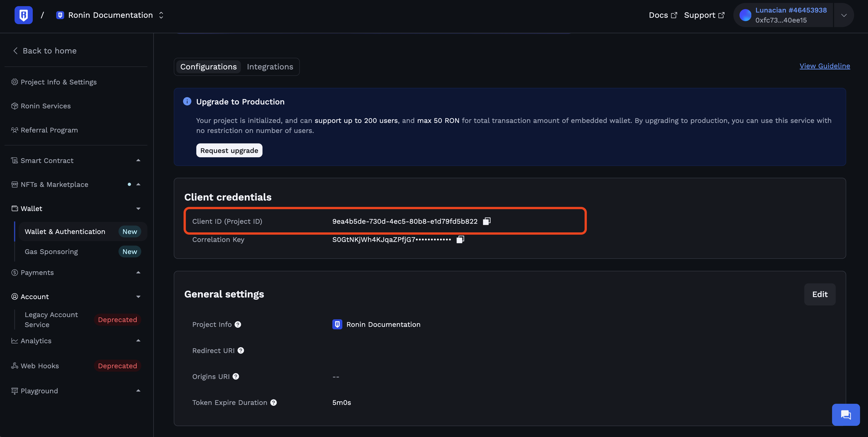Click the Lunacian account avatar
The height and width of the screenshot is (437, 868).
pyautogui.click(x=745, y=15)
